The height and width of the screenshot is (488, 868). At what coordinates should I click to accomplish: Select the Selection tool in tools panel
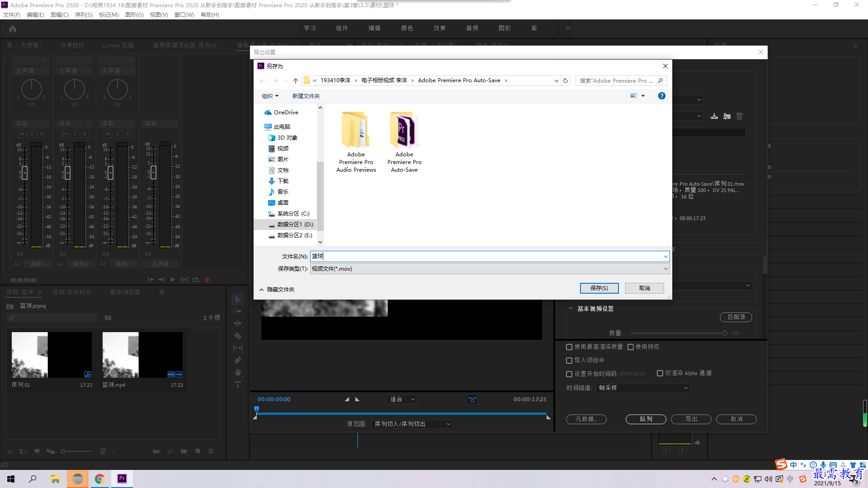click(238, 299)
